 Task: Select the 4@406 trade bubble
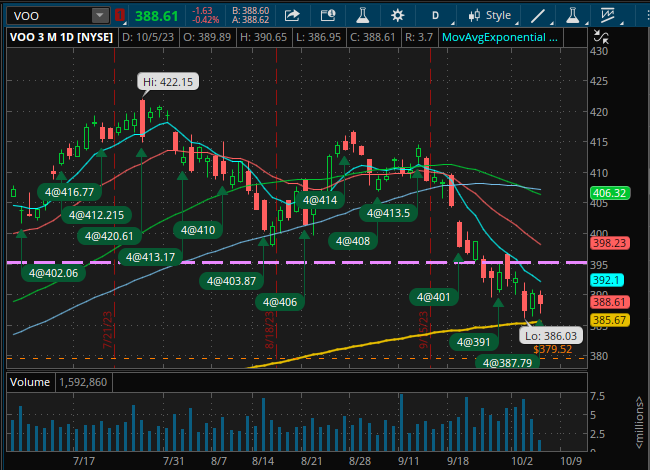coord(280,302)
